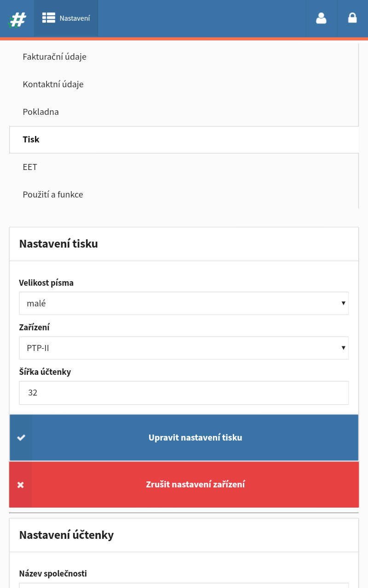Click the padlock lock icon
The width and height of the screenshot is (368, 588).
coord(352,18)
